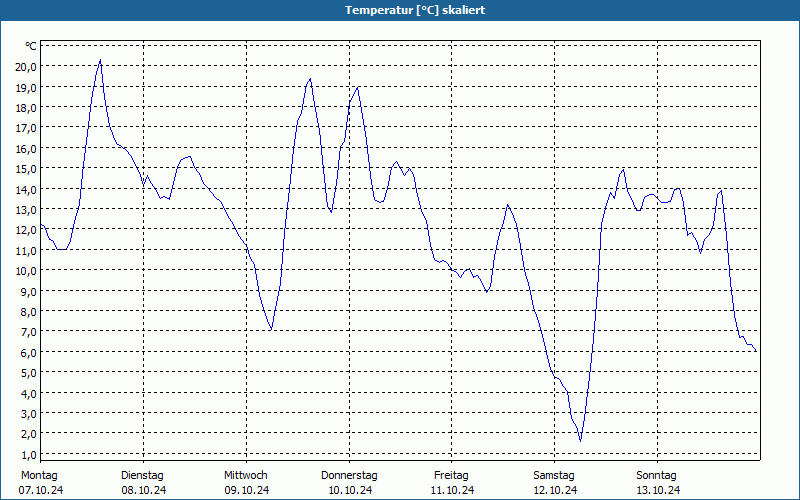Screen dimensions: 800x500
Task: Click the 5,0 y-axis label
Action: point(28,373)
